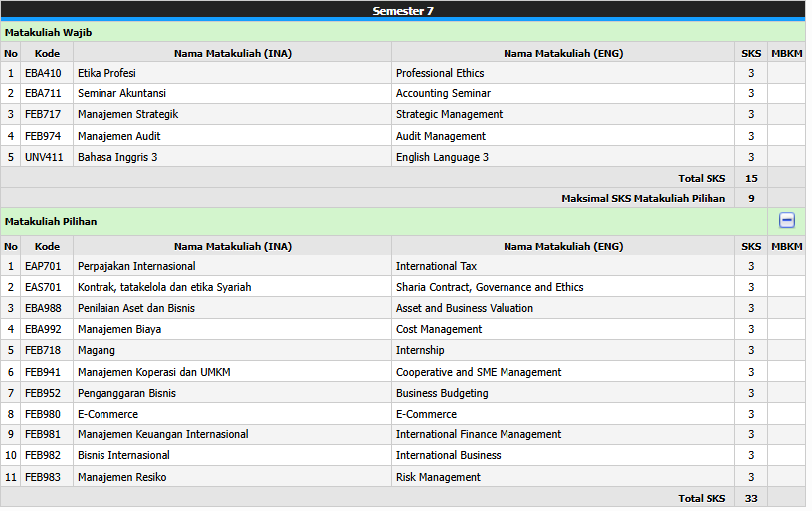The width and height of the screenshot is (812, 511).
Task: Click course code EBA988
Action: point(42,308)
